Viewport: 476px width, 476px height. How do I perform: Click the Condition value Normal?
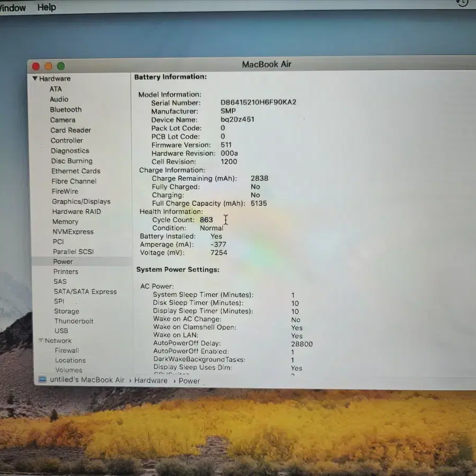click(212, 228)
